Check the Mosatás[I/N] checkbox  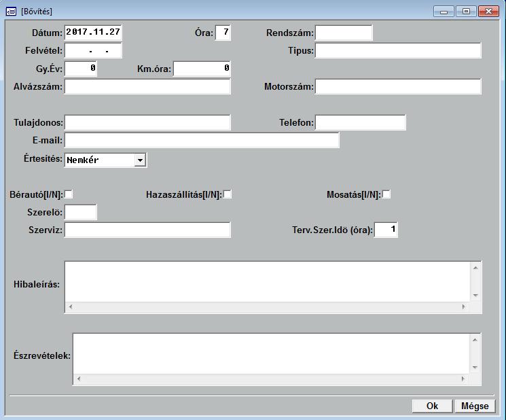386,194
